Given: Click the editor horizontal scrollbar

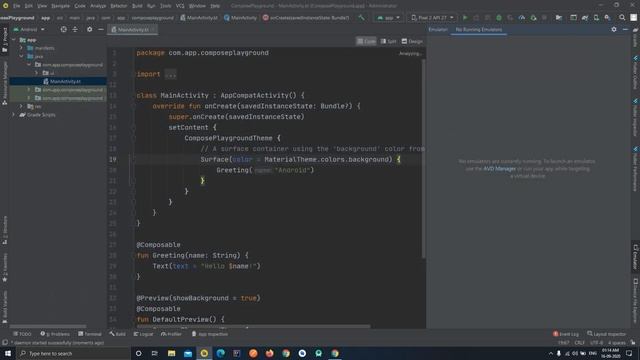Looking at the screenshot, I should pyautogui.click(x=254, y=327).
